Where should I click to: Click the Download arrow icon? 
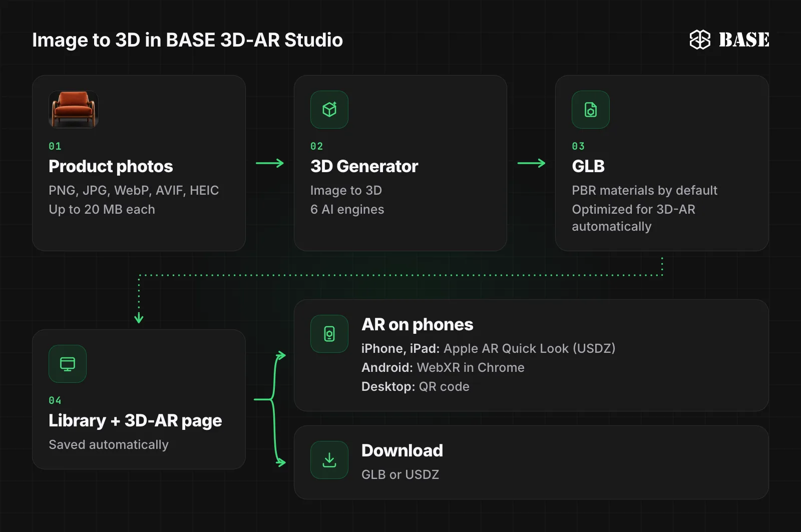point(329,460)
